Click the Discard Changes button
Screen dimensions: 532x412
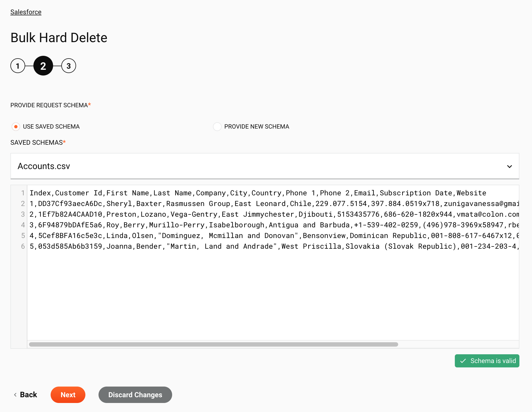click(x=135, y=394)
